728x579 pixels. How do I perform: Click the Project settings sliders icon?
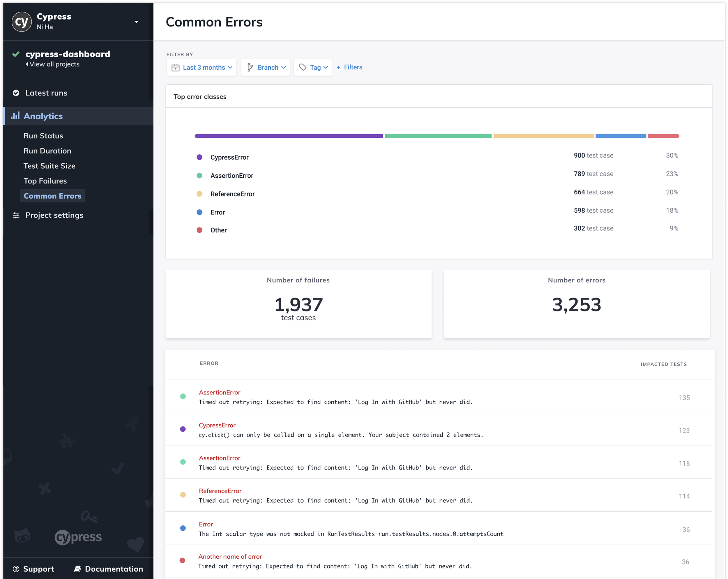click(x=16, y=215)
